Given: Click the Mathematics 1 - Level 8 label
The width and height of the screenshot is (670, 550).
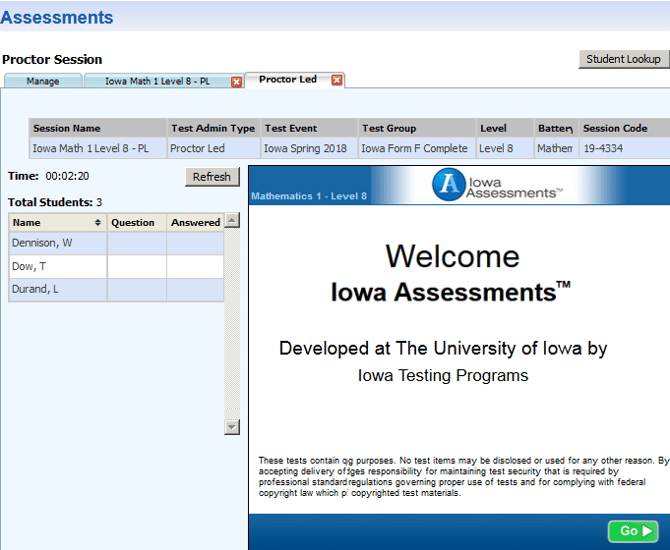Looking at the screenshot, I should point(309,196).
